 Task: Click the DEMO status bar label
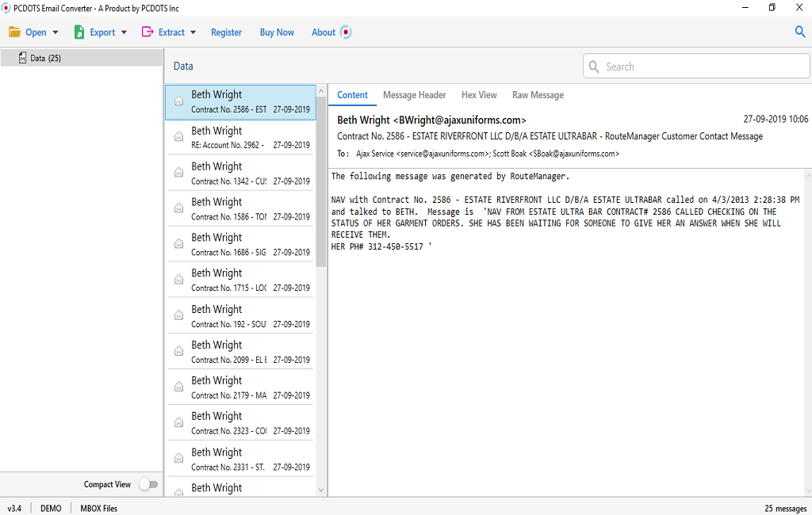[51, 509]
